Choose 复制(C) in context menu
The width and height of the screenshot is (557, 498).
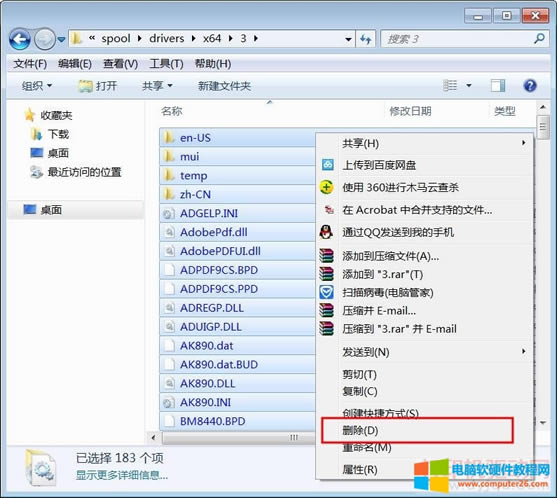click(424, 391)
